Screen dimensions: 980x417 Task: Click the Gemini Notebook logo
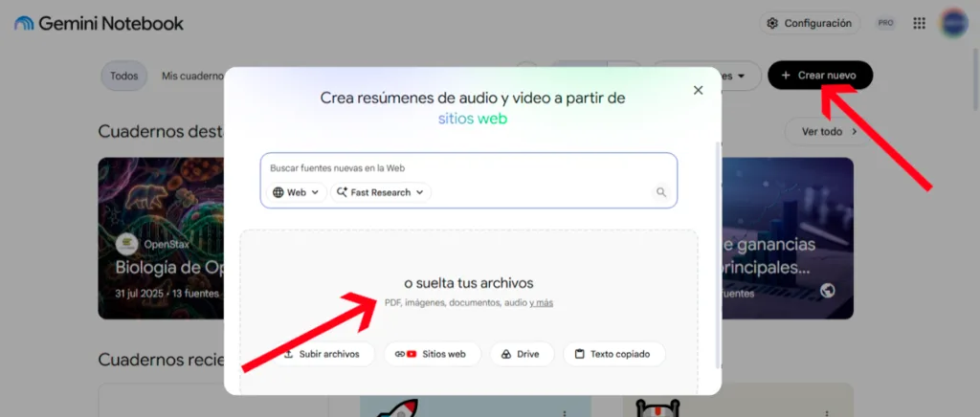point(99,24)
